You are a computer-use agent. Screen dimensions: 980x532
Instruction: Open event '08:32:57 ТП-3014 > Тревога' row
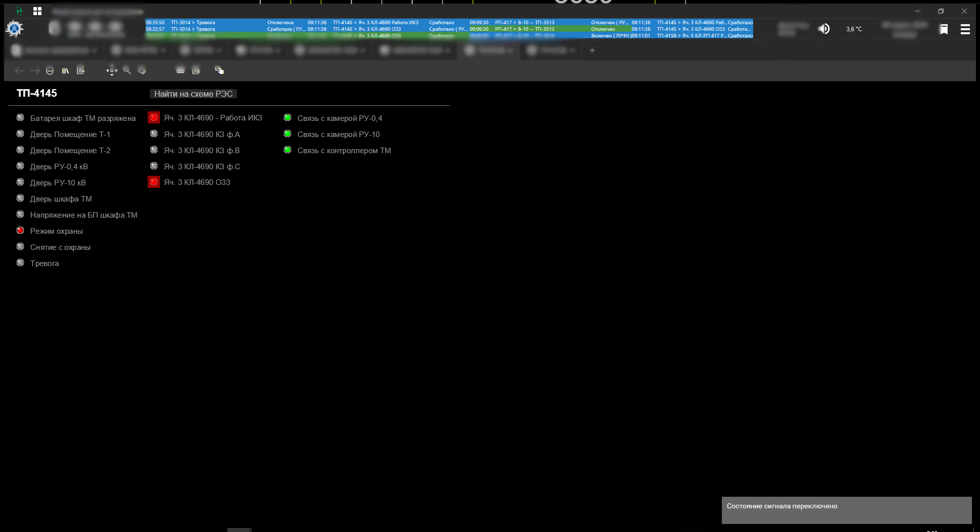point(226,29)
